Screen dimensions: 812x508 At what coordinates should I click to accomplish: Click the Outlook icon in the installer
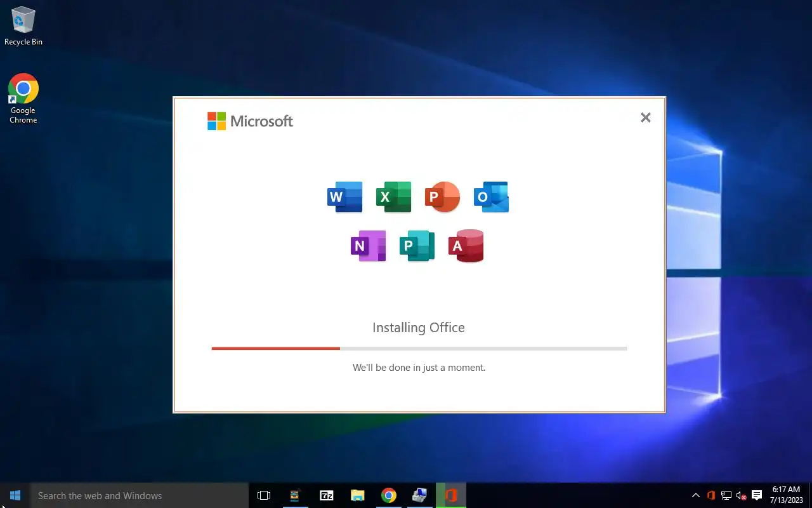(x=491, y=197)
